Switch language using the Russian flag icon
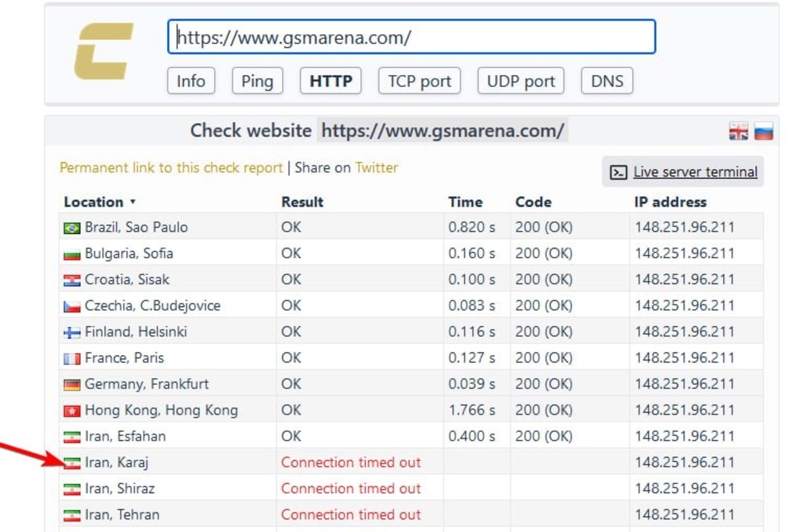Screen dimensions: 787x532 tap(764, 131)
